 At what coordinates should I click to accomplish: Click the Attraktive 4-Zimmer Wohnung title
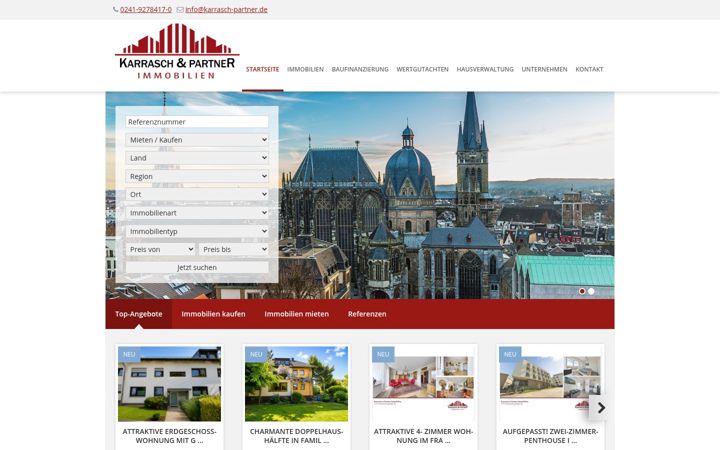[x=423, y=436]
